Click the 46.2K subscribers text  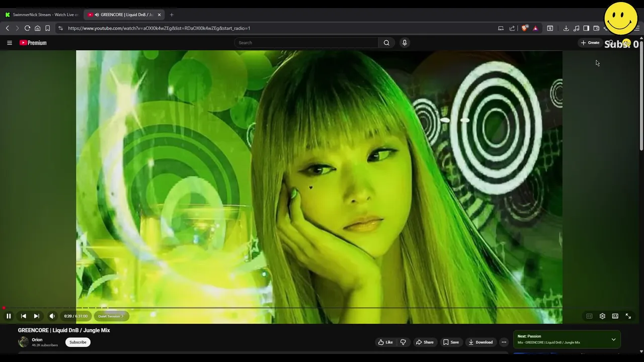(45, 345)
